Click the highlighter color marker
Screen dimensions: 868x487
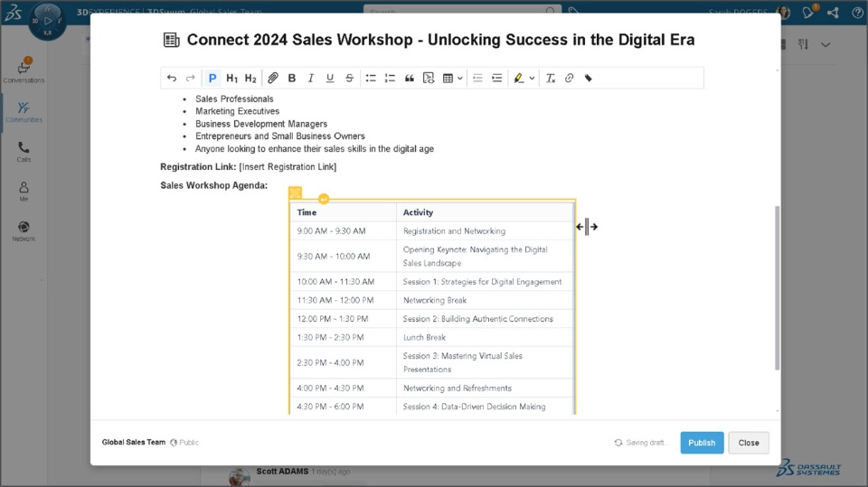tap(518, 79)
